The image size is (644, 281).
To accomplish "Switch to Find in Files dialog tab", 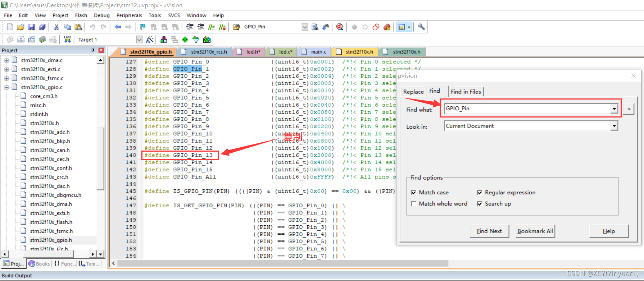I will click(x=466, y=92).
